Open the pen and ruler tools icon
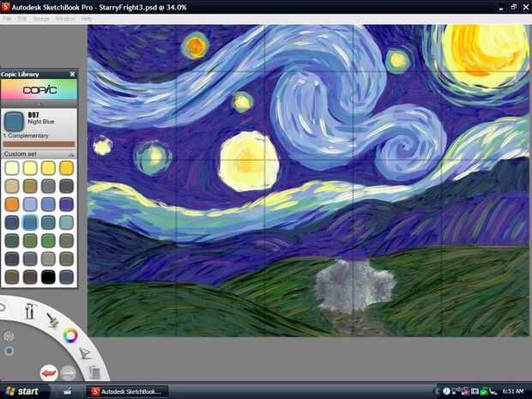 85,354
